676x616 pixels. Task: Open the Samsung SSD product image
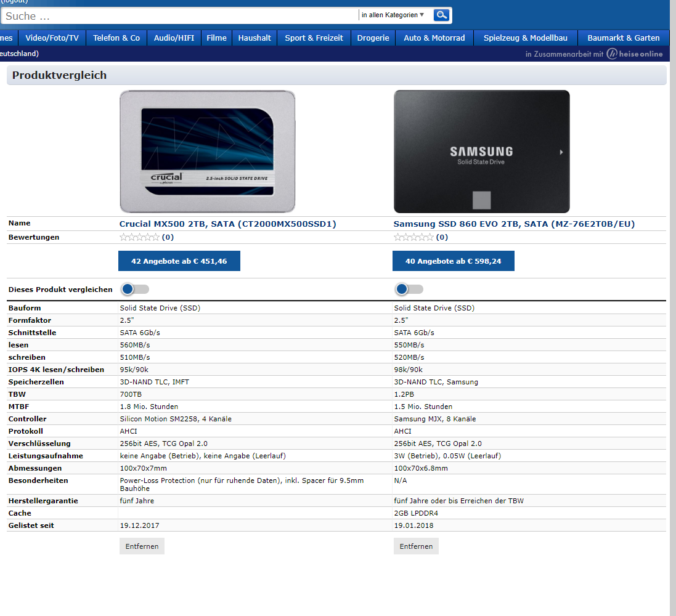coord(481,152)
